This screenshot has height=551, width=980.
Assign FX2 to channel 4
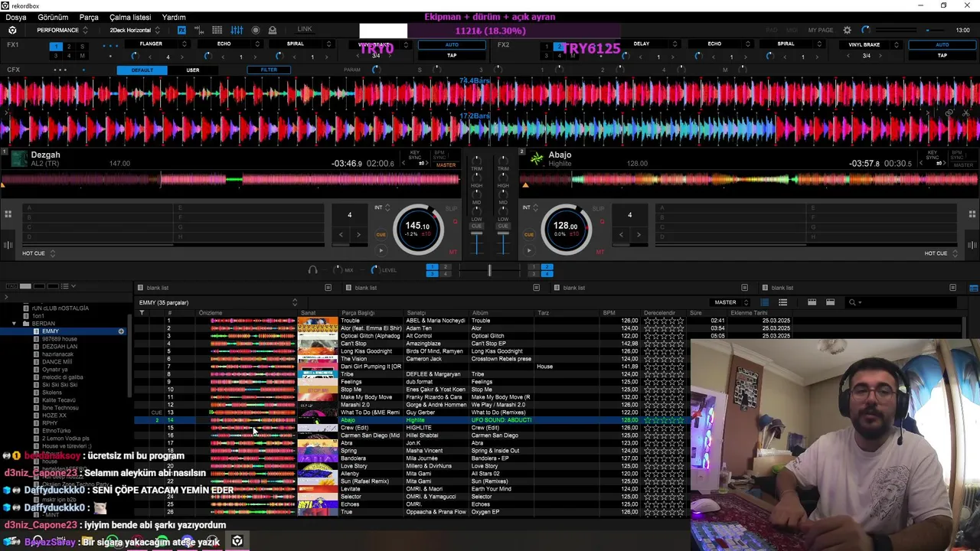[x=559, y=56]
